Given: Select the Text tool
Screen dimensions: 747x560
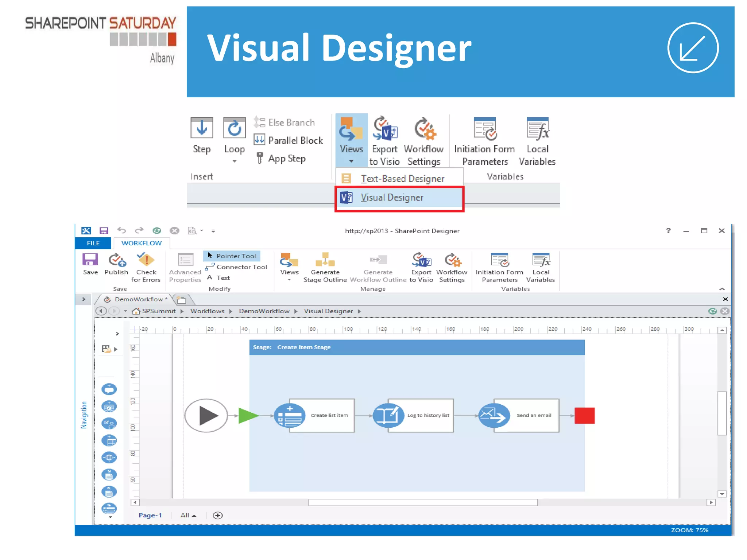Looking at the screenshot, I should tap(218, 278).
